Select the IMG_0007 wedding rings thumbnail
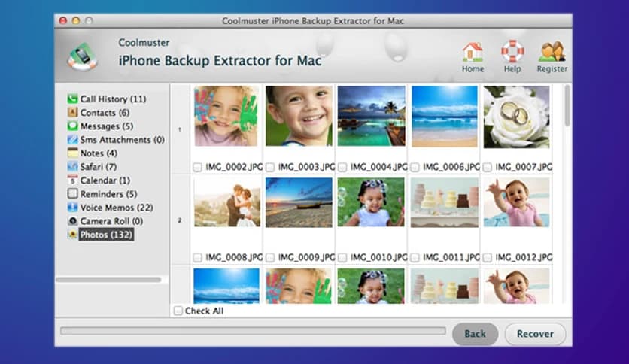Viewport: 629px width, 364px height. coord(517,117)
